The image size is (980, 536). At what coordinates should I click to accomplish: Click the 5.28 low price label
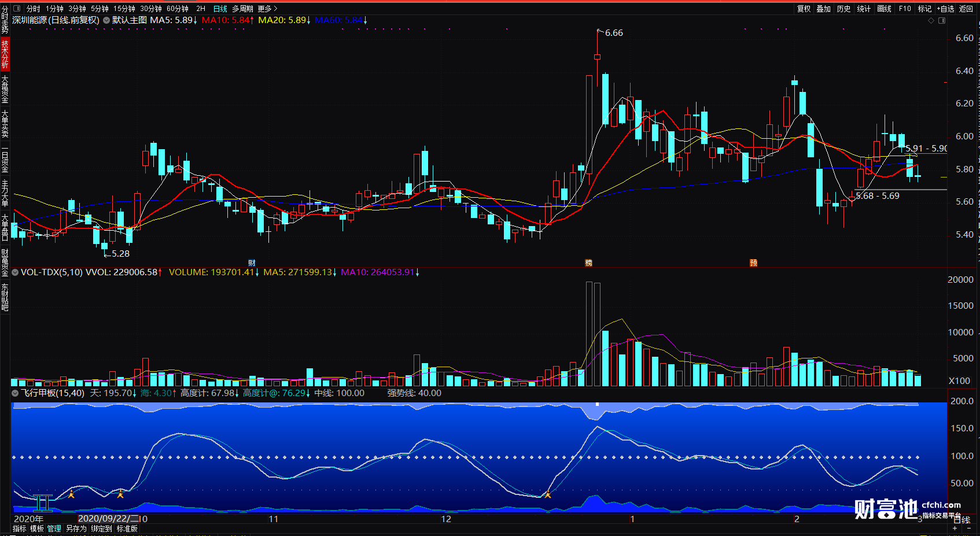coord(120,254)
